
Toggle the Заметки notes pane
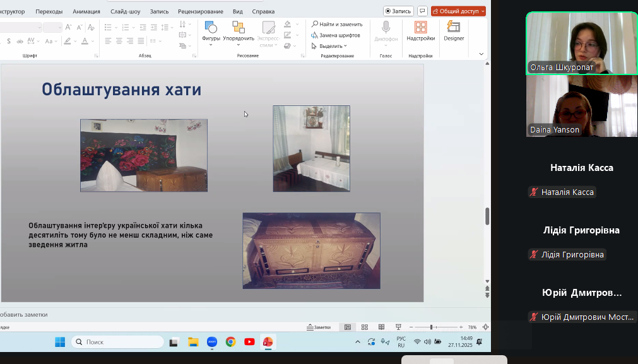point(319,327)
